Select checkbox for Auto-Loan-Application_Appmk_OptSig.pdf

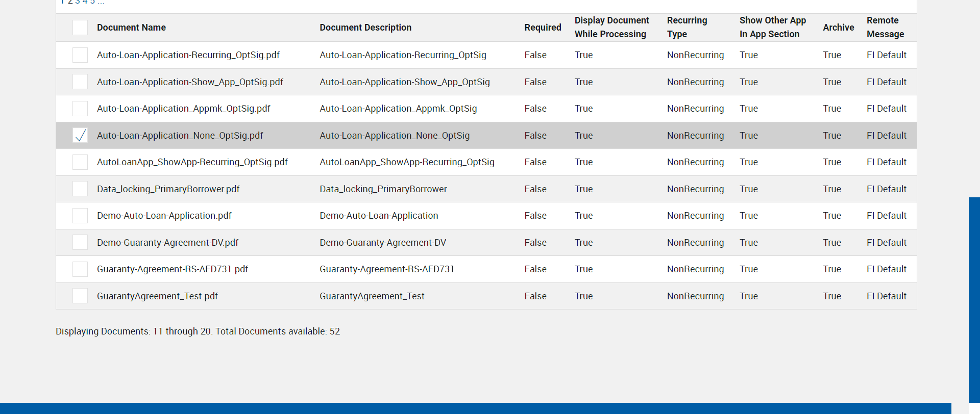coord(80,109)
